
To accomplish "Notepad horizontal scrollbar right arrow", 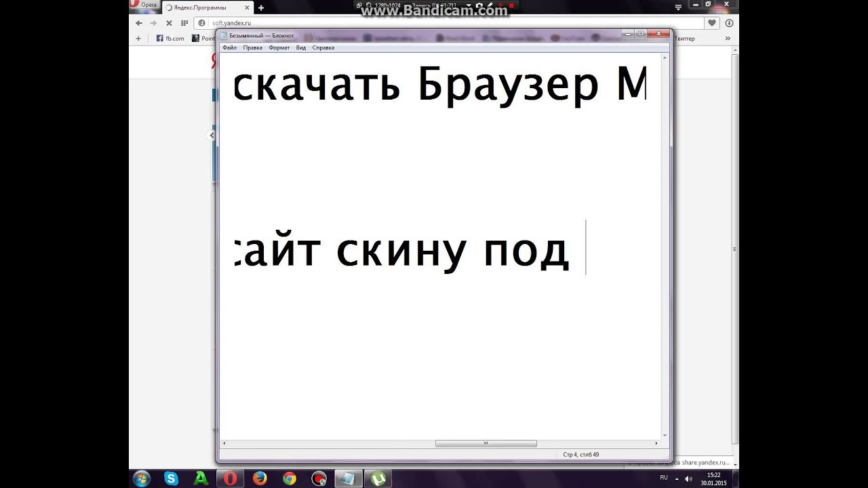I will point(656,443).
